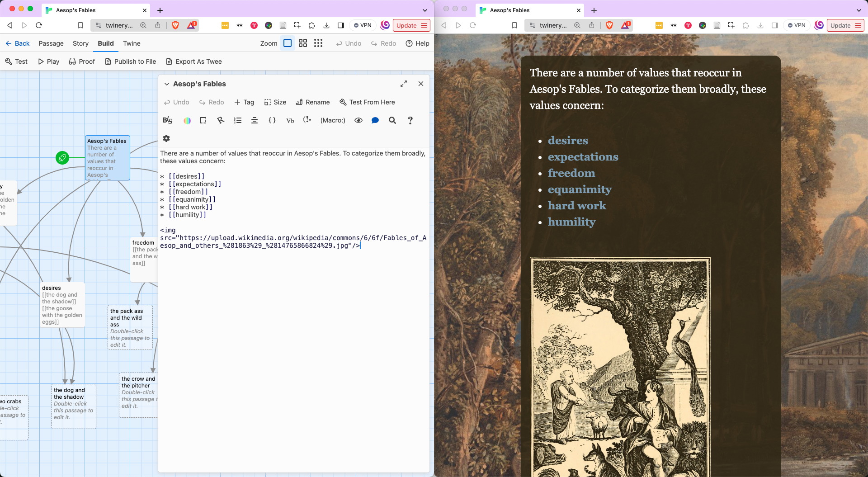The image size is (868, 477).
Task: Open the Passage tab
Action: [51, 43]
